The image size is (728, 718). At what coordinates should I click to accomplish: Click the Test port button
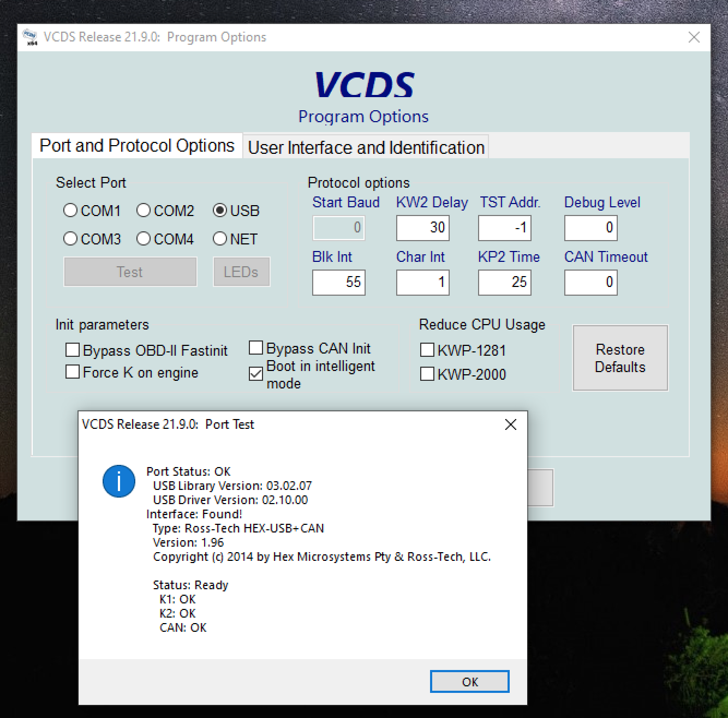pos(130,272)
